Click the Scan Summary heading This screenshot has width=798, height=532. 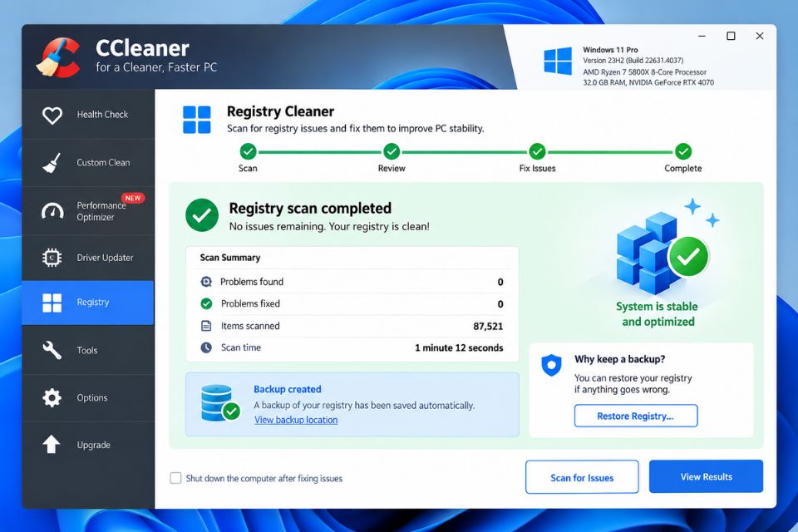(x=230, y=258)
